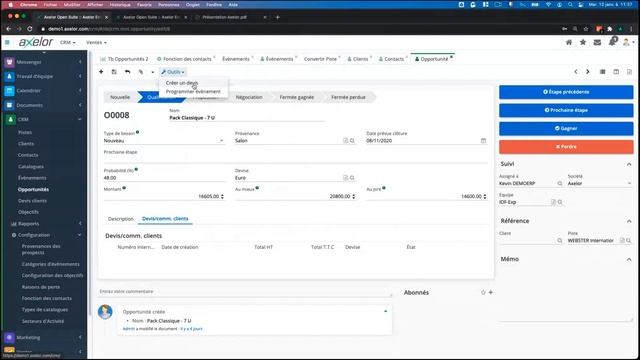Close the Opportunité tab

(451, 57)
